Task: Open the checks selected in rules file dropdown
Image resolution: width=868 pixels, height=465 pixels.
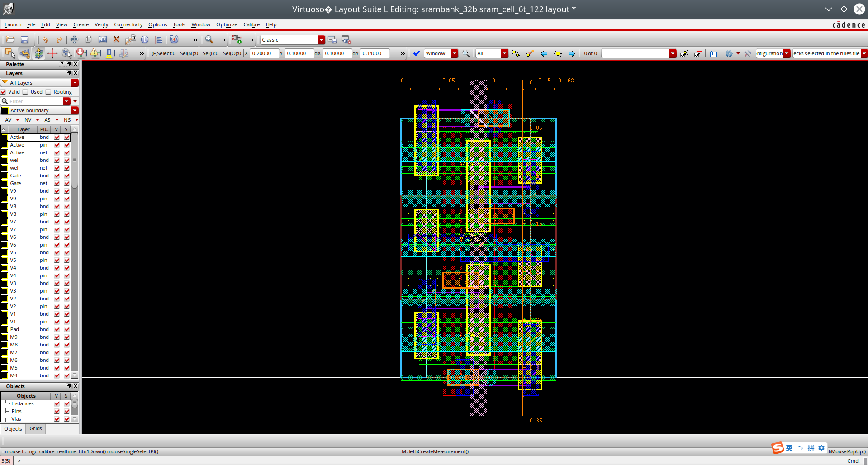Action: click(864, 53)
